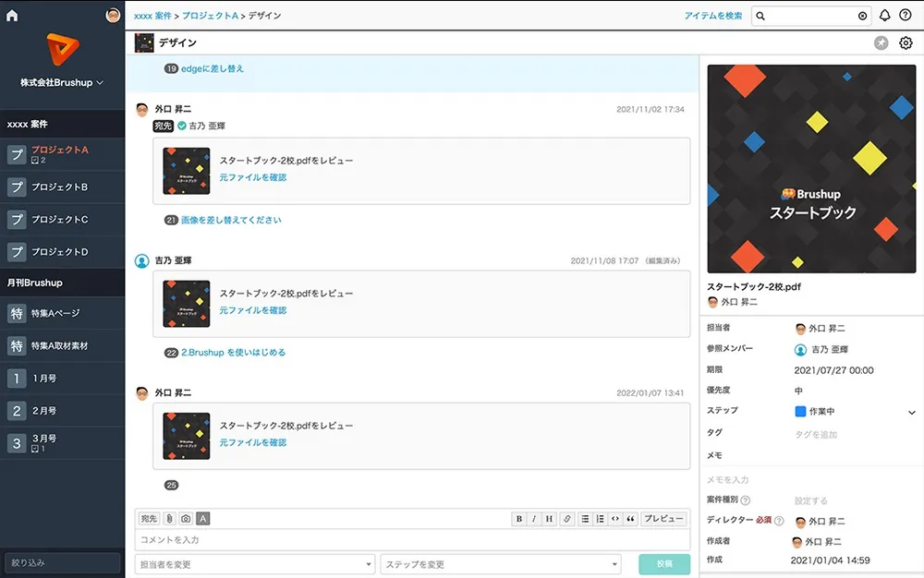Open the 担当者を変更 dropdown
This screenshot has width=924, height=578.
[x=256, y=564]
